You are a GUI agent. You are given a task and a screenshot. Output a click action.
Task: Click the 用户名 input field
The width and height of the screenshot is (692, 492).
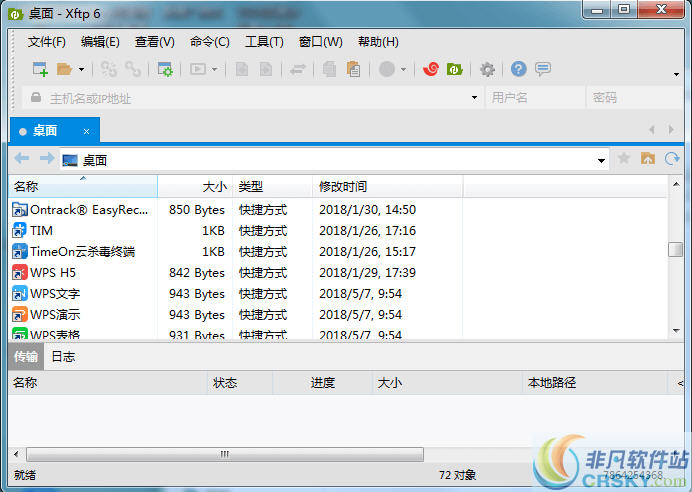point(535,98)
